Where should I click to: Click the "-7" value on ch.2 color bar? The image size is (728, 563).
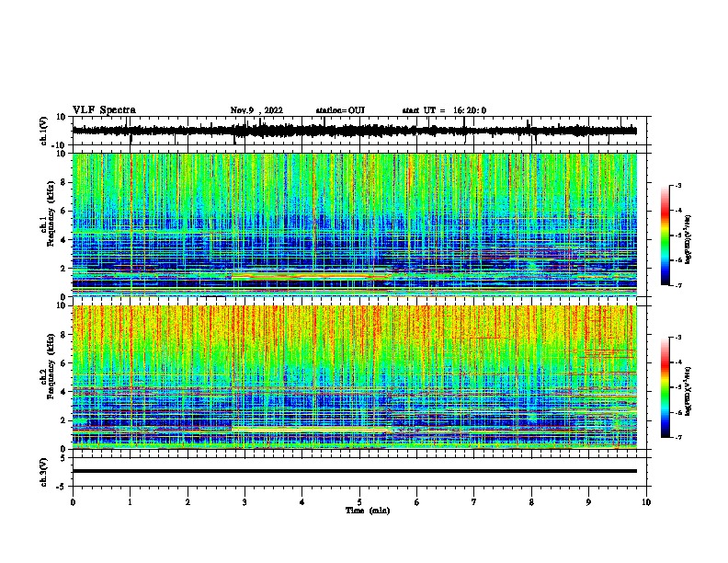pyautogui.click(x=677, y=438)
